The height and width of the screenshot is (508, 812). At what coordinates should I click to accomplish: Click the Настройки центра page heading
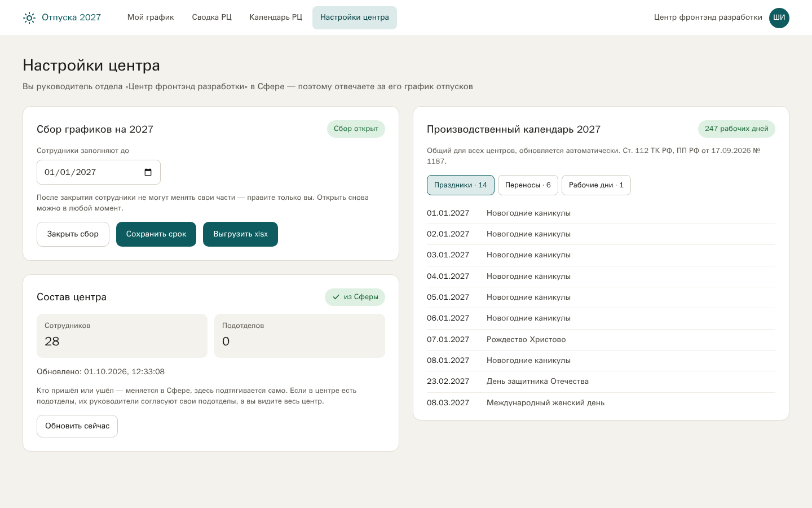[91, 65]
